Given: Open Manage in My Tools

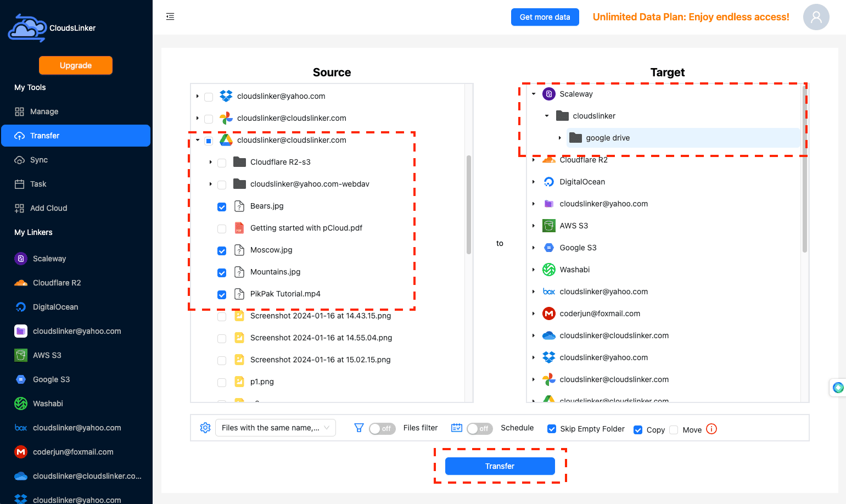Looking at the screenshot, I should tap(76, 111).
